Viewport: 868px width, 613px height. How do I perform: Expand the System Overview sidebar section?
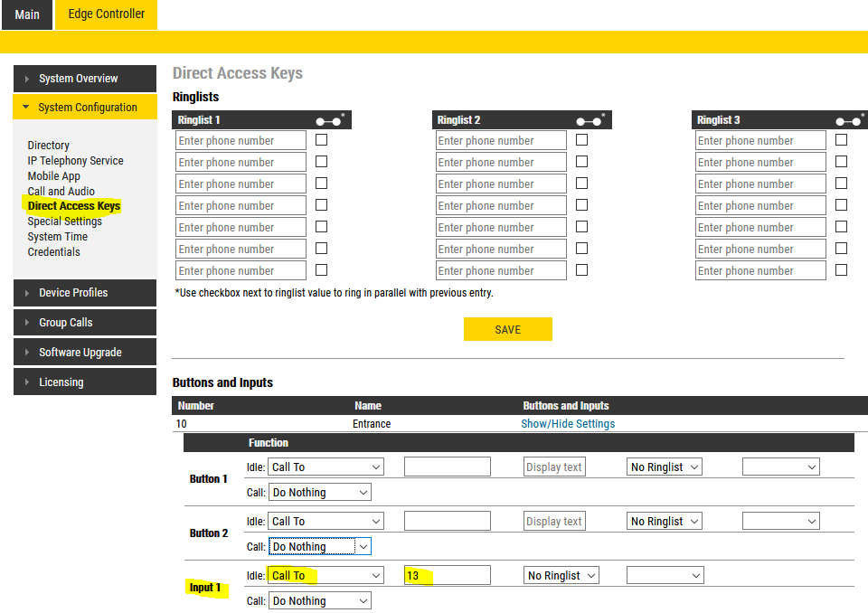[x=84, y=79]
